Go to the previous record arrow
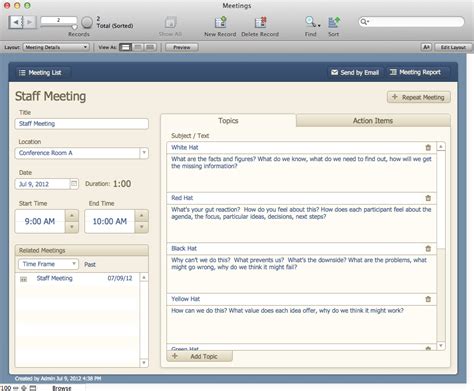This screenshot has width=474, height=391. pos(15,22)
